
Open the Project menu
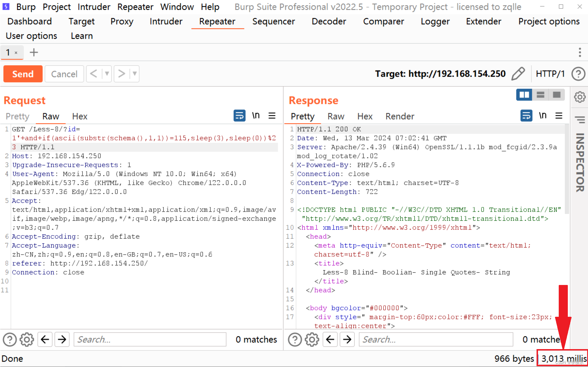(x=57, y=7)
